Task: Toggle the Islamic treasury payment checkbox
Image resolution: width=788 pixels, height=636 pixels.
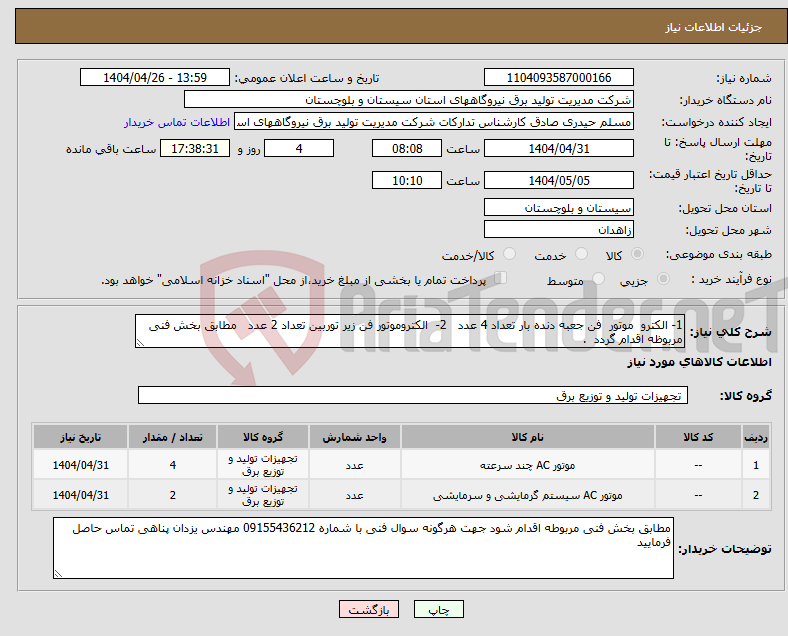Action: [x=500, y=278]
